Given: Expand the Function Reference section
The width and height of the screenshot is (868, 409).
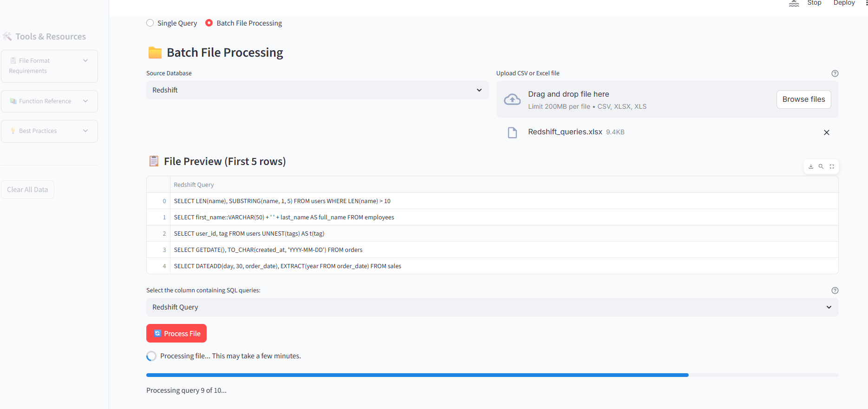Looking at the screenshot, I should tap(49, 101).
